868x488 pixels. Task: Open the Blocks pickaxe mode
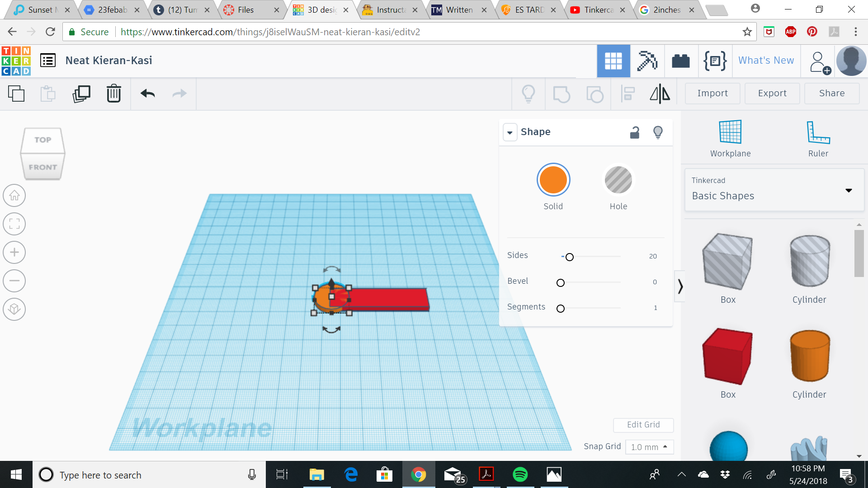coord(647,61)
